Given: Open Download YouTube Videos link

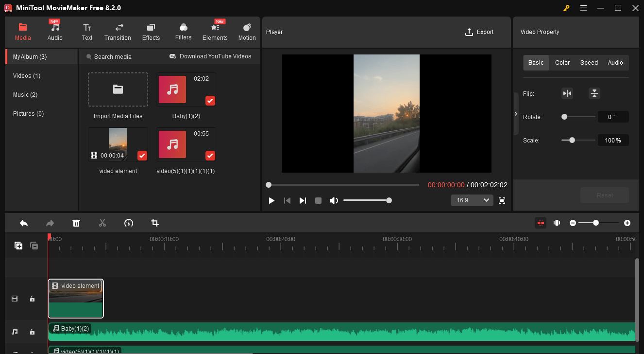Looking at the screenshot, I should pyautogui.click(x=210, y=56).
